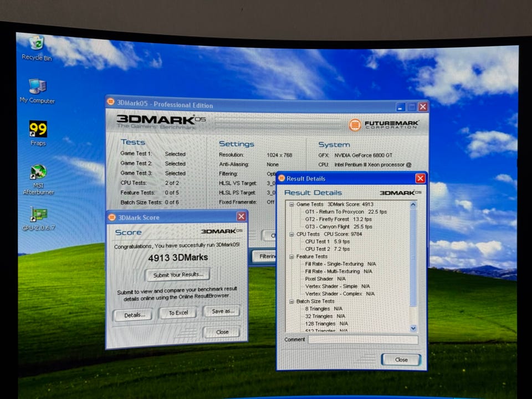
Task: Close the Result Details window via X
Action: (420, 178)
